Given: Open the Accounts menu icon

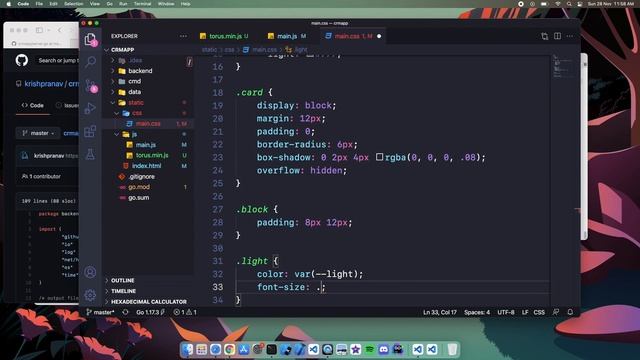Looking at the screenshot, I should click(90, 272).
